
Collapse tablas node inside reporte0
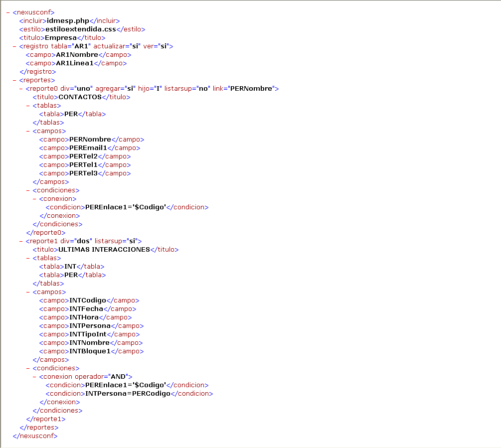27,105
